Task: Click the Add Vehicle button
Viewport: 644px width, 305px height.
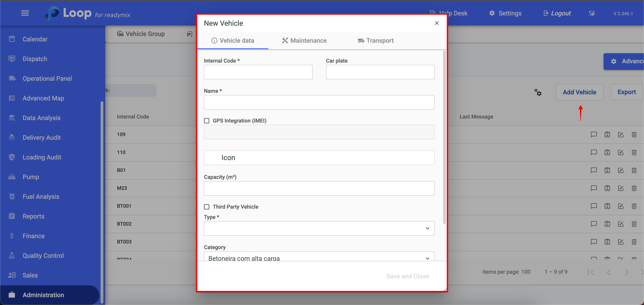Action: click(x=579, y=92)
